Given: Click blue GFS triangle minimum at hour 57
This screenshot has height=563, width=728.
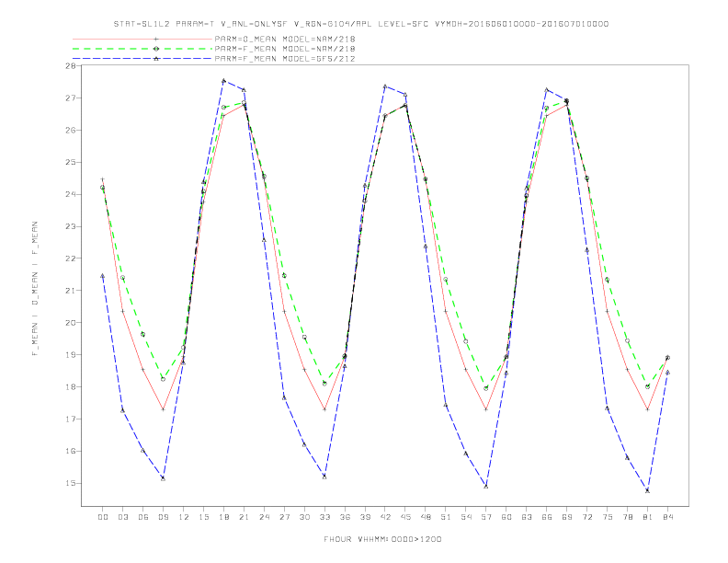Looking at the screenshot, I should point(486,486).
